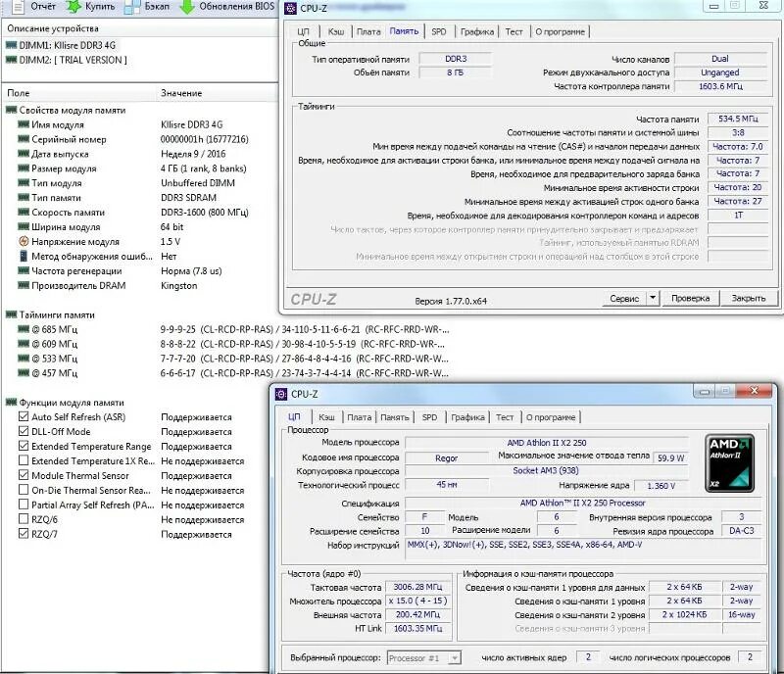Click the Напряжение модуля voltage icon
This screenshot has height=674, width=784.
point(23,242)
